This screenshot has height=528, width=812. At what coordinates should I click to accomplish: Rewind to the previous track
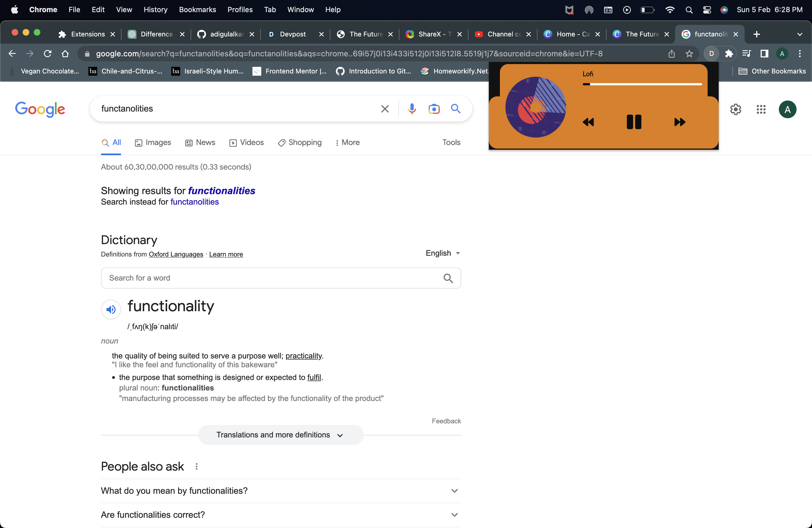(588, 122)
